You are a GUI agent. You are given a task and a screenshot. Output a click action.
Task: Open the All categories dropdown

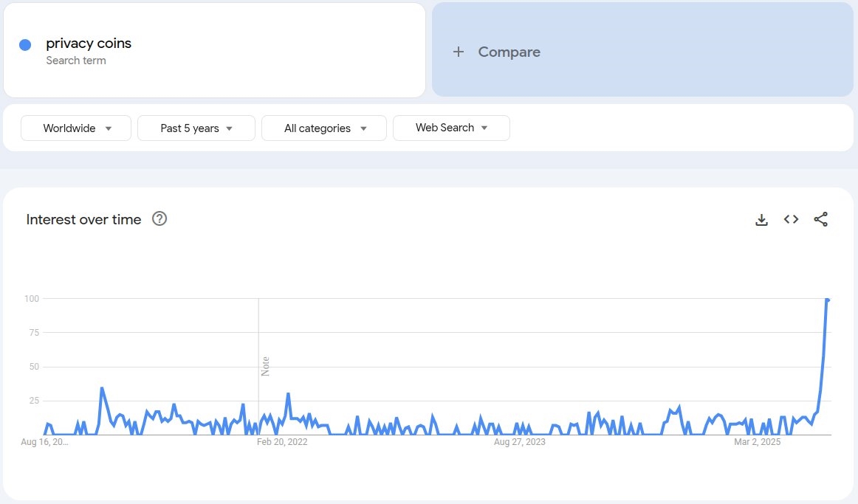point(324,128)
